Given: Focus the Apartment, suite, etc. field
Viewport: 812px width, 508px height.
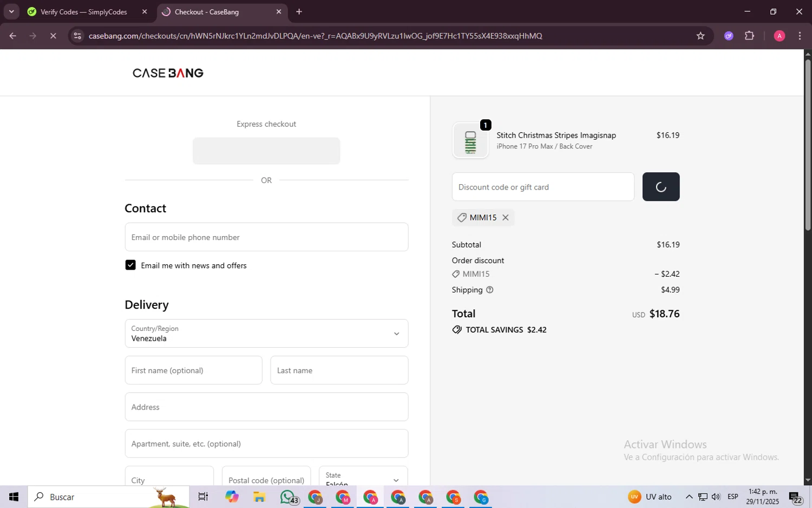Looking at the screenshot, I should coord(266,444).
